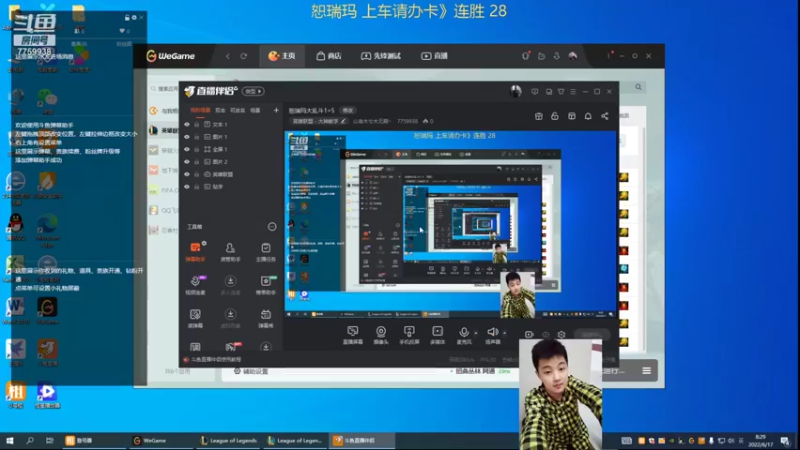Select the 全屏 1 layer row
800x450 pixels.
[232, 149]
